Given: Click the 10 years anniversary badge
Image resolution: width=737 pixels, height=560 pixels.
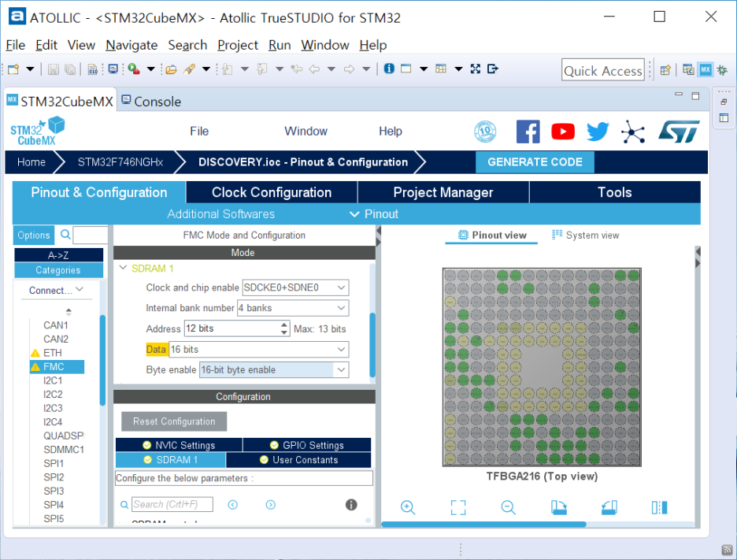Looking at the screenshot, I should pos(484,132).
